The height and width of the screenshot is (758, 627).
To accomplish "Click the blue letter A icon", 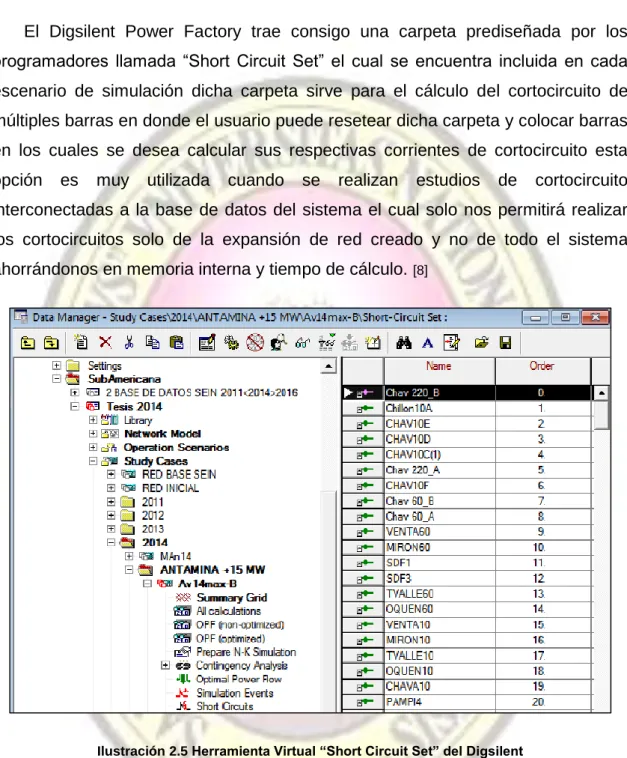I will tap(427, 343).
